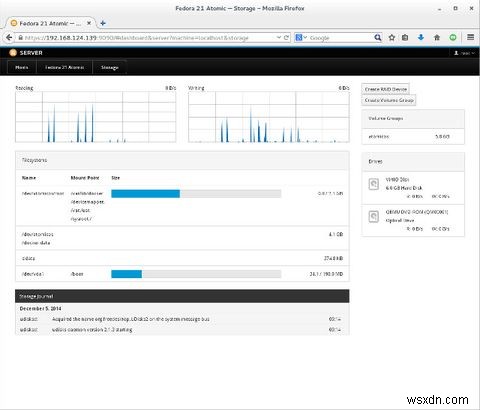The width and height of the screenshot is (480, 410).
Task: Click the /boot filesystem usage bar
Action: click(196, 274)
